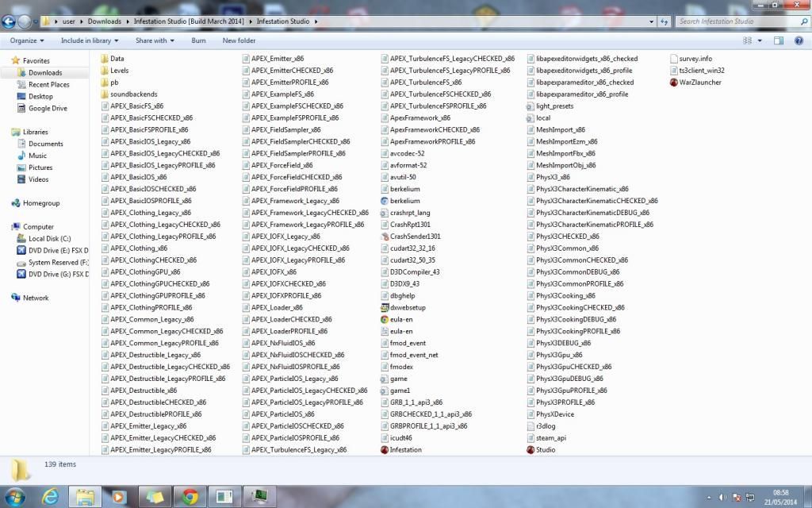Open the eula-en Chrome HTML file
This screenshot has height=508, width=812.
(x=400, y=319)
